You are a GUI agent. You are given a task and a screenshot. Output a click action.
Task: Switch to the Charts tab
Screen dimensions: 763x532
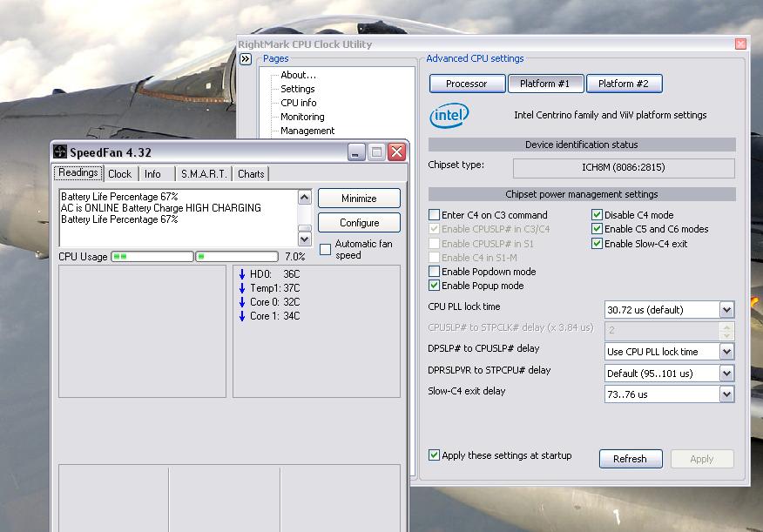251,174
